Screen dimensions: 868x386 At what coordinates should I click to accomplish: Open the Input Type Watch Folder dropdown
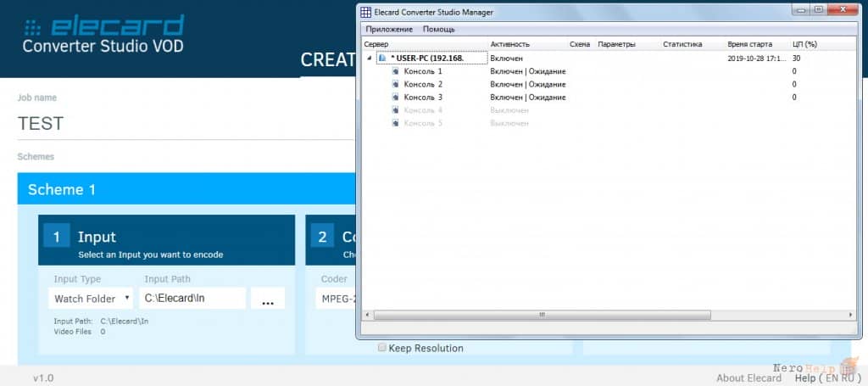[x=91, y=299]
